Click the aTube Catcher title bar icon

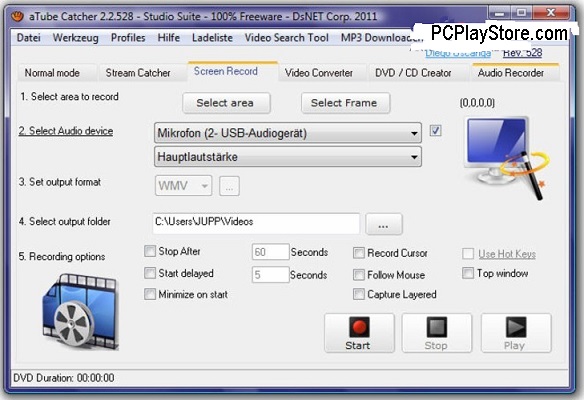click(x=17, y=16)
